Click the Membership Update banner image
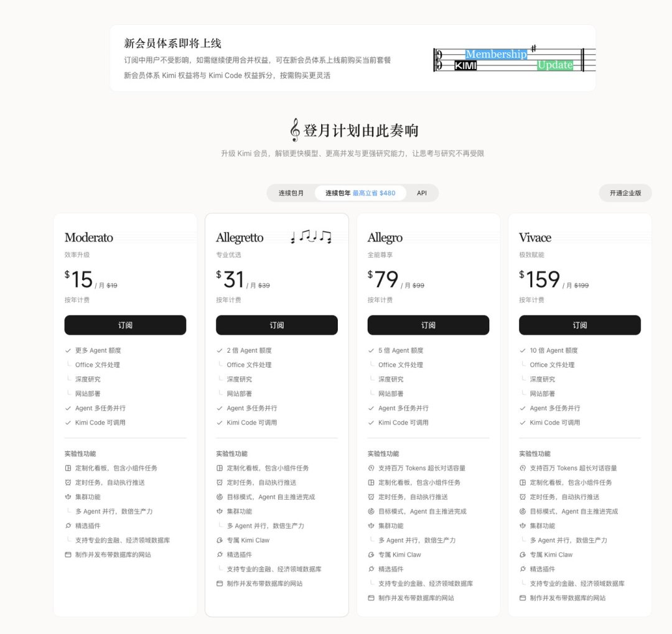The height and width of the screenshot is (634, 672). (x=515, y=59)
